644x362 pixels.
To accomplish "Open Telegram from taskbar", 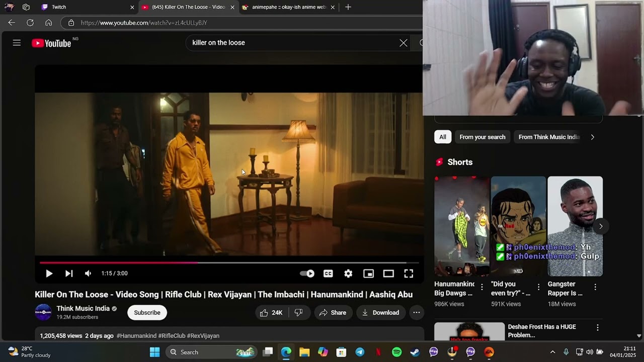I will tap(360, 352).
